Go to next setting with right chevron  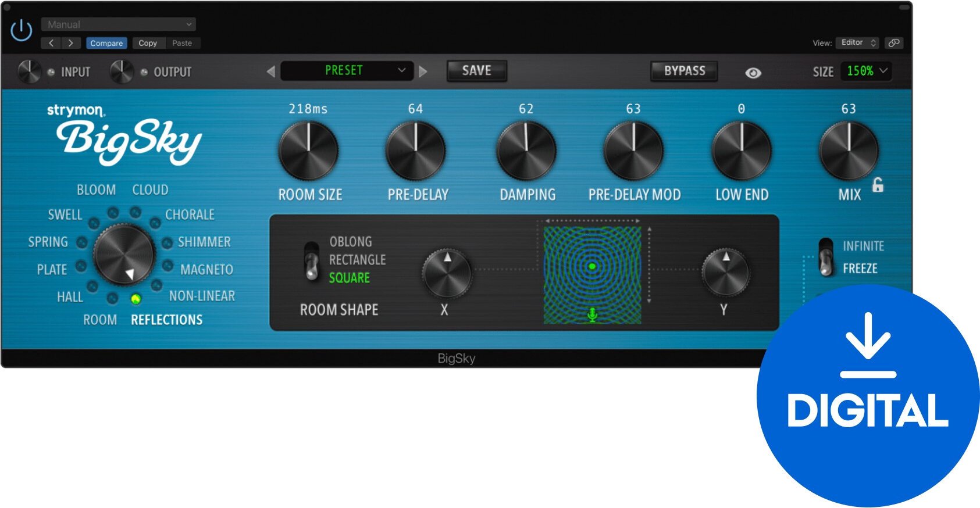71,43
